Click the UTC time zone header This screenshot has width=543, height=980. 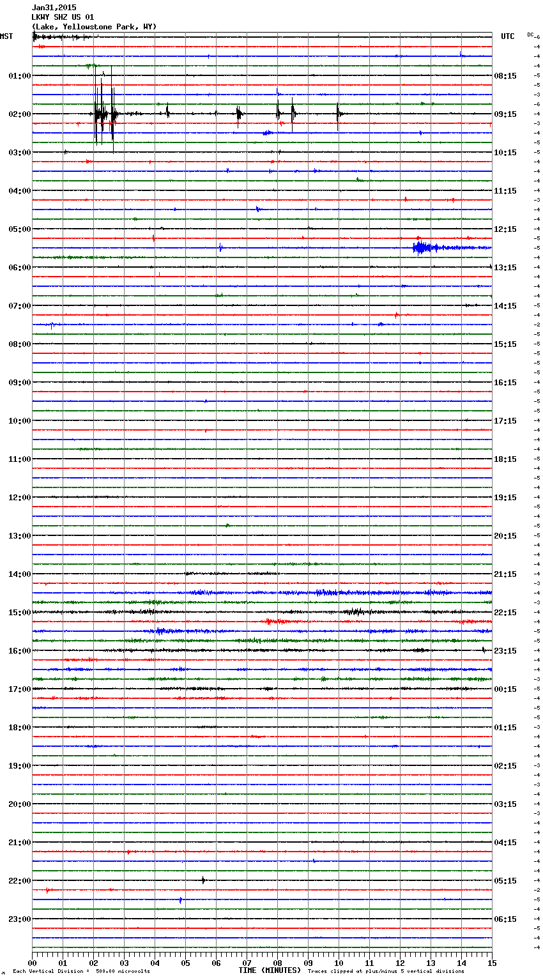tap(508, 36)
